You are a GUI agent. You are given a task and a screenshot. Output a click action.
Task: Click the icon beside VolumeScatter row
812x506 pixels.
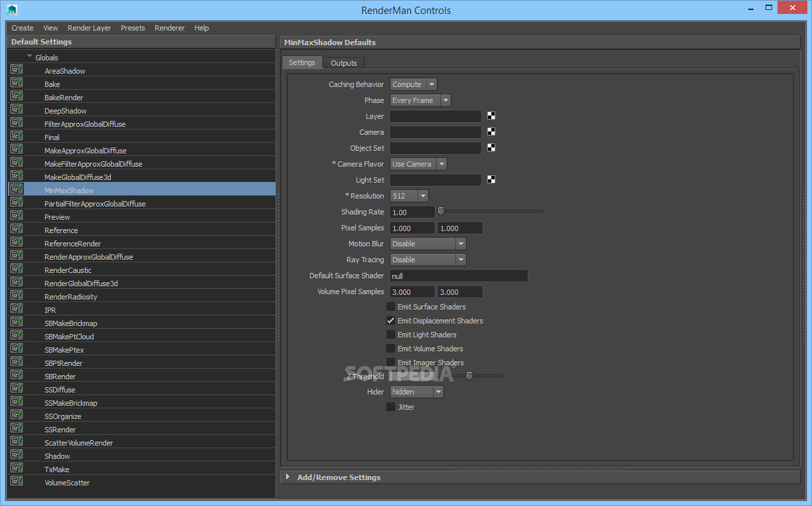(17, 481)
